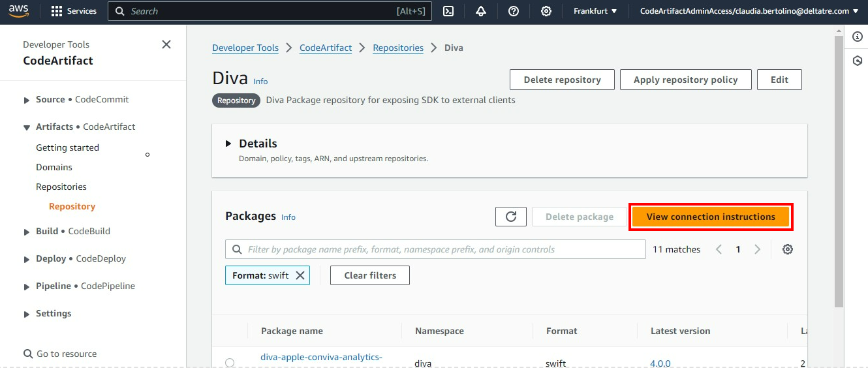Open the diva-apple-conviva-analytics package link
The height and width of the screenshot is (368, 868).
[321, 357]
